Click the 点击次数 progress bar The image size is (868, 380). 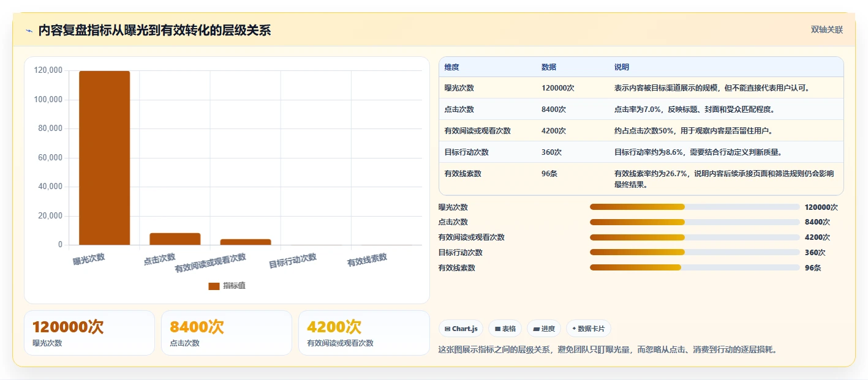point(695,222)
